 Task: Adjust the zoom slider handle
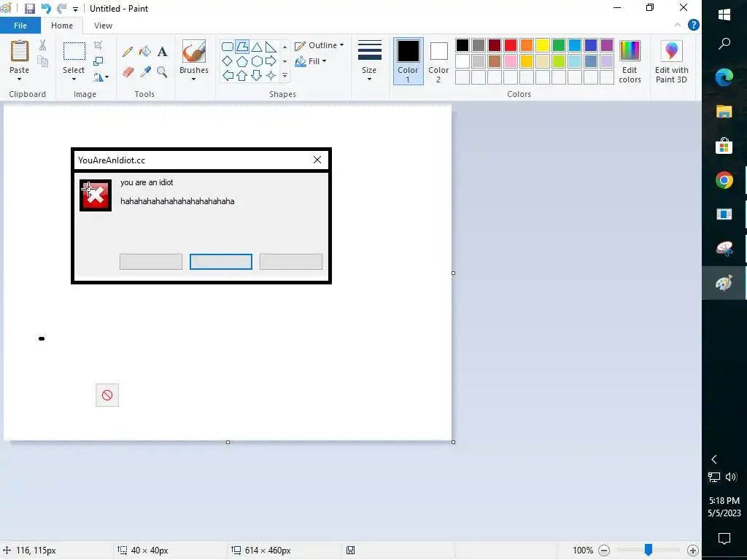pos(648,550)
